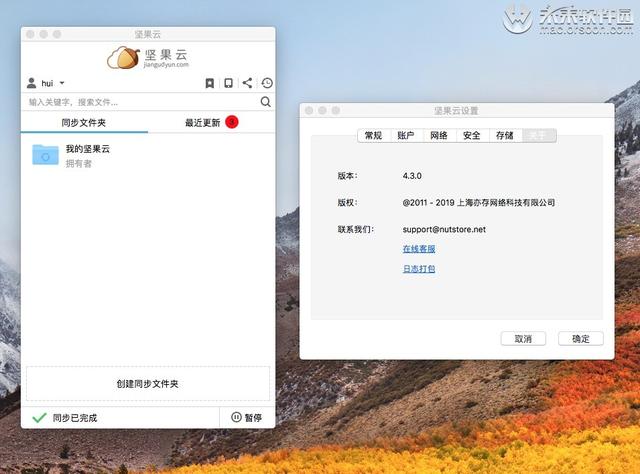The height and width of the screenshot is (474, 640).
Task: Click the 取消 button in settings
Action: click(x=523, y=338)
